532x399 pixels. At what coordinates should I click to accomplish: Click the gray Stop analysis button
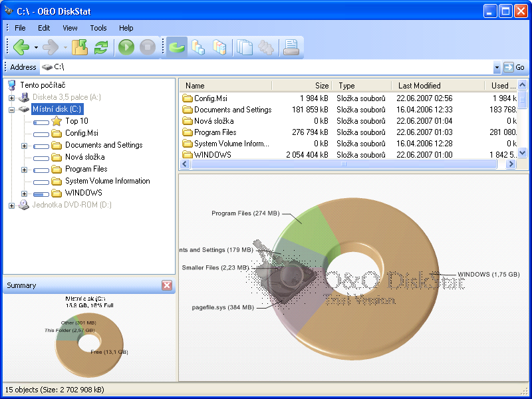148,47
